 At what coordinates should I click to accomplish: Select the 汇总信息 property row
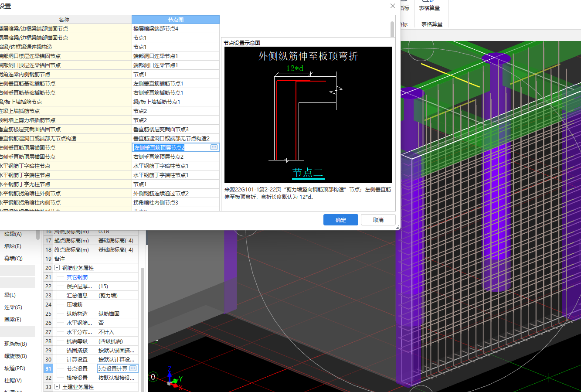(91, 295)
